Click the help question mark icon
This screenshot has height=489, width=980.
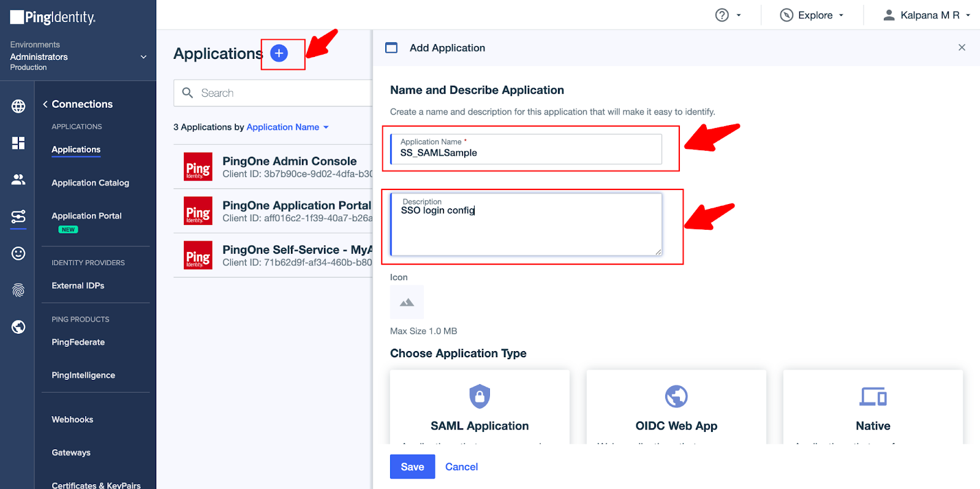[722, 15]
